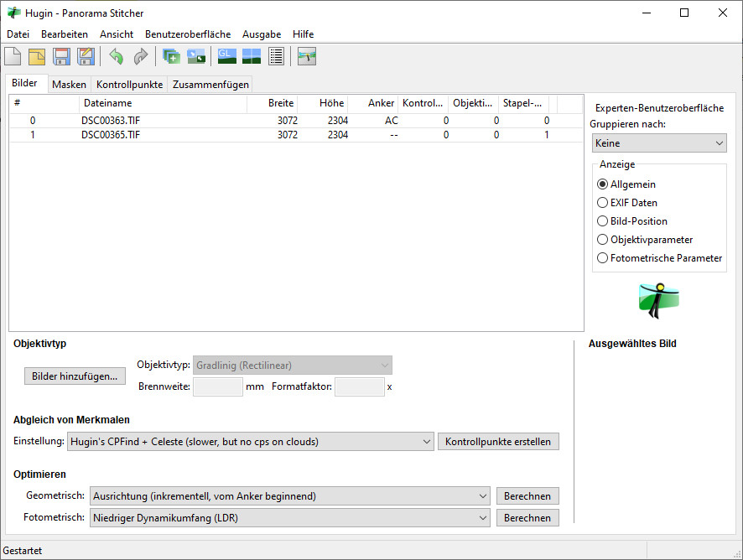Switch to the Kontrollpunkte tab

(x=129, y=85)
